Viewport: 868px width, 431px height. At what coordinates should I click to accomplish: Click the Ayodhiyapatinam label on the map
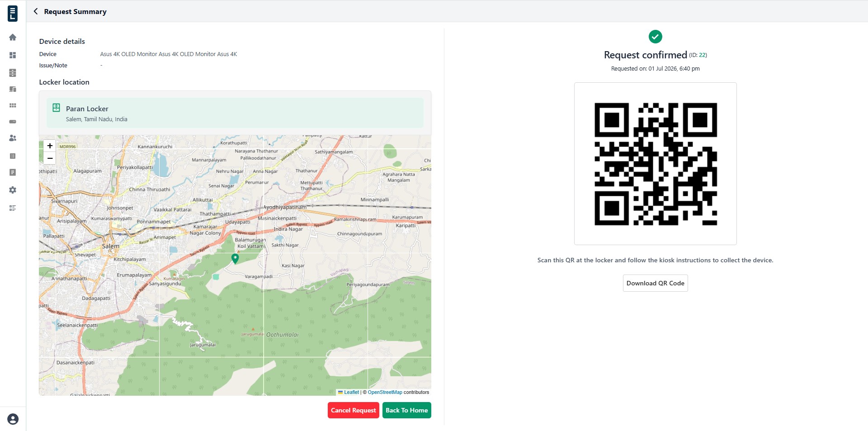(285, 207)
